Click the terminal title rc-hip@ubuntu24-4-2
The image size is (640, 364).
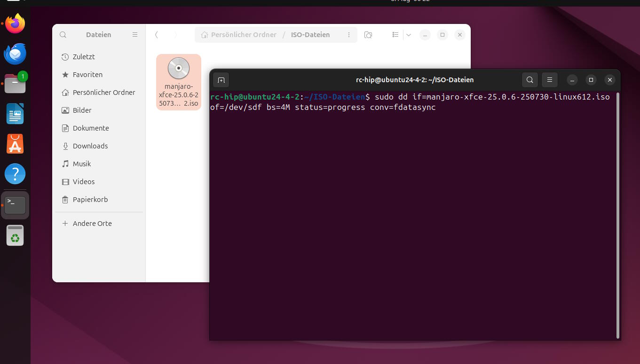[x=415, y=80]
